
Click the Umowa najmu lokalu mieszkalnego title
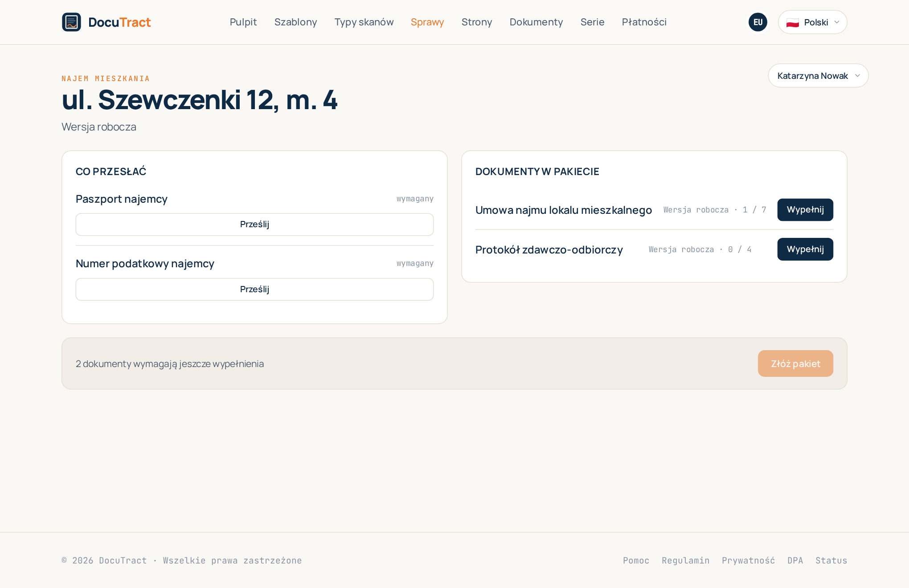click(564, 210)
